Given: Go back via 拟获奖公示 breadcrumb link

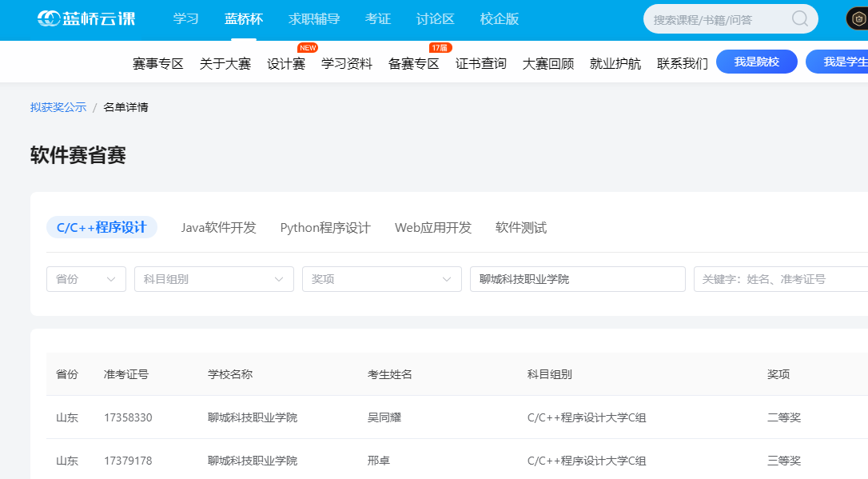Looking at the screenshot, I should [x=58, y=107].
